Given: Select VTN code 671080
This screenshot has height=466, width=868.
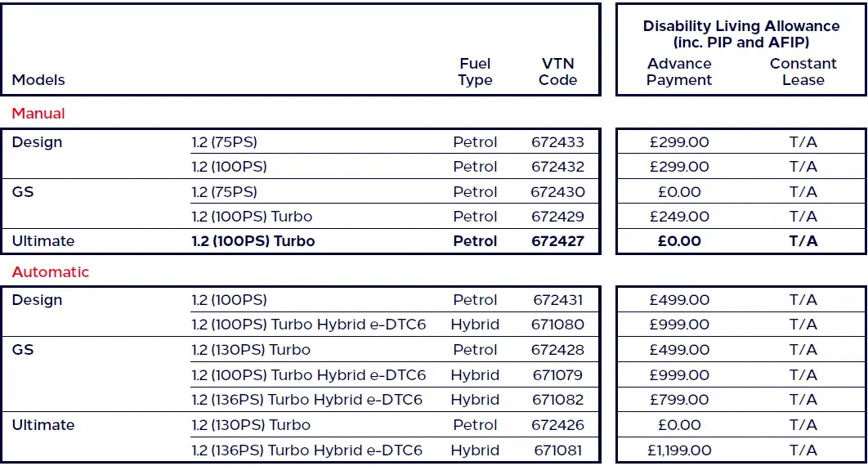Looking at the screenshot, I should [558, 325].
